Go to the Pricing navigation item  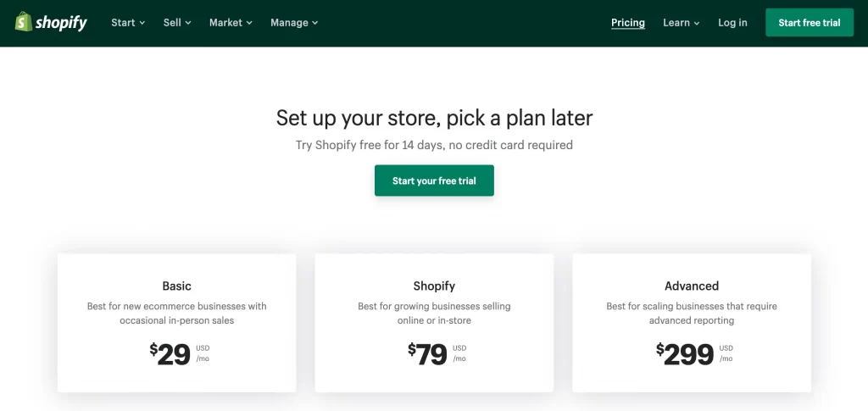(628, 23)
